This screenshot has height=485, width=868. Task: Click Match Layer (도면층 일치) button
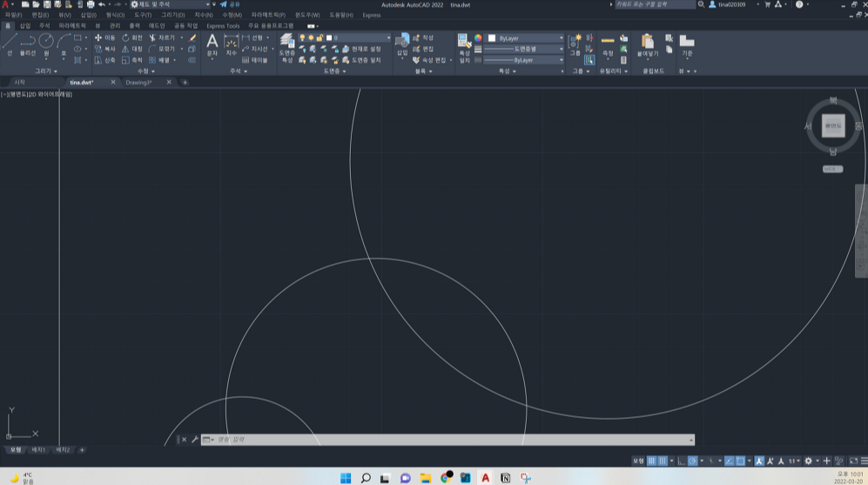361,60
